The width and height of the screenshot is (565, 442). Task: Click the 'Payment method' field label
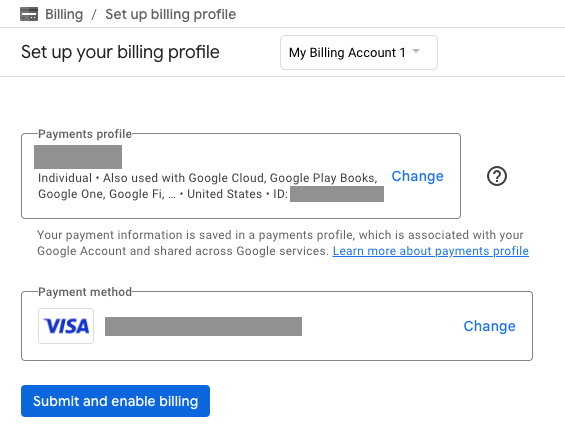(x=85, y=292)
